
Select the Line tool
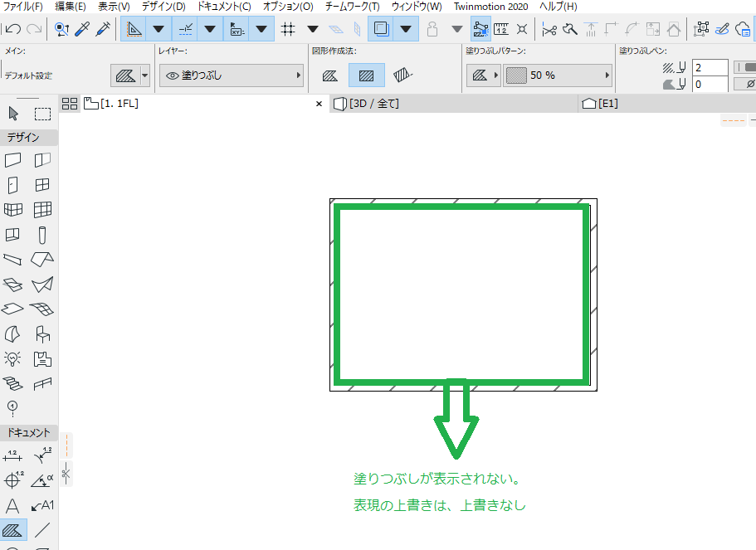pyautogui.click(x=42, y=530)
